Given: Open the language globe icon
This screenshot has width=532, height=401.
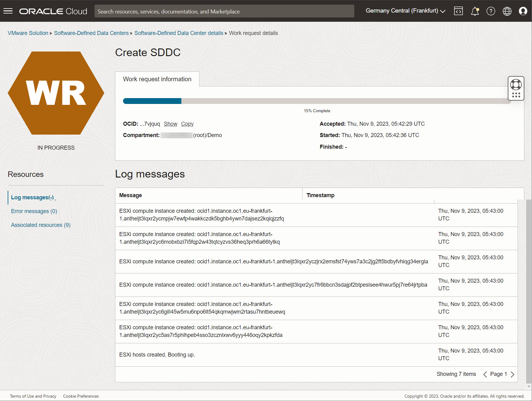Looking at the screenshot, I should (x=507, y=11).
